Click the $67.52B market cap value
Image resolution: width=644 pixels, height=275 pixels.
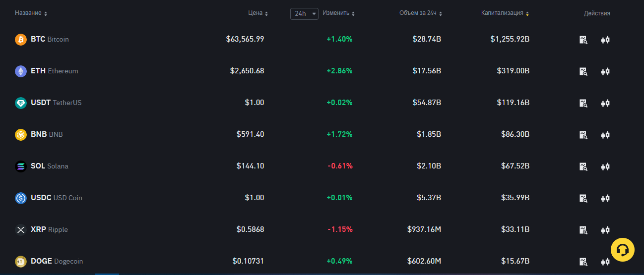coord(515,166)
